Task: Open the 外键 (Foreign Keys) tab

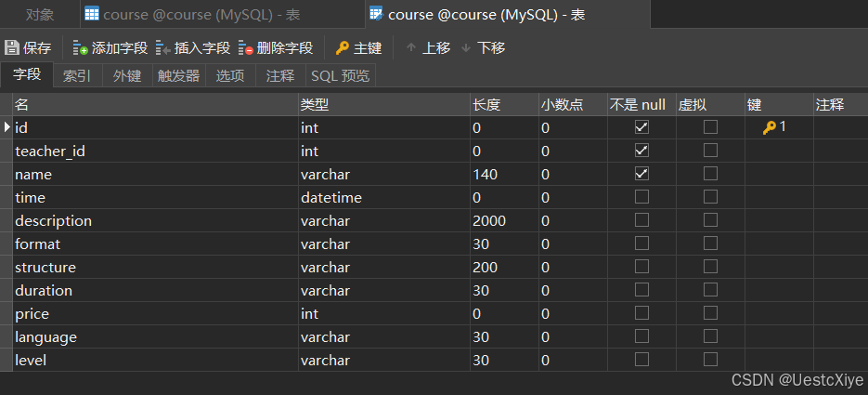Action: (127, 76)
